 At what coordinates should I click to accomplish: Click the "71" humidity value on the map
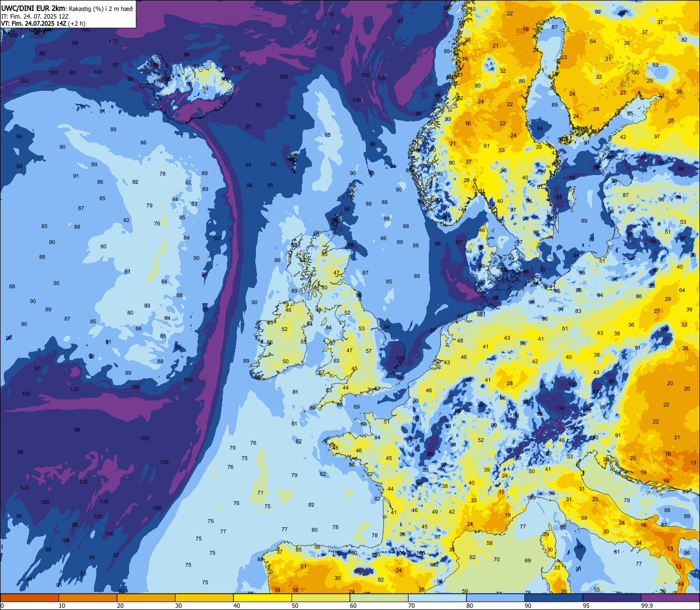point(260,492)
